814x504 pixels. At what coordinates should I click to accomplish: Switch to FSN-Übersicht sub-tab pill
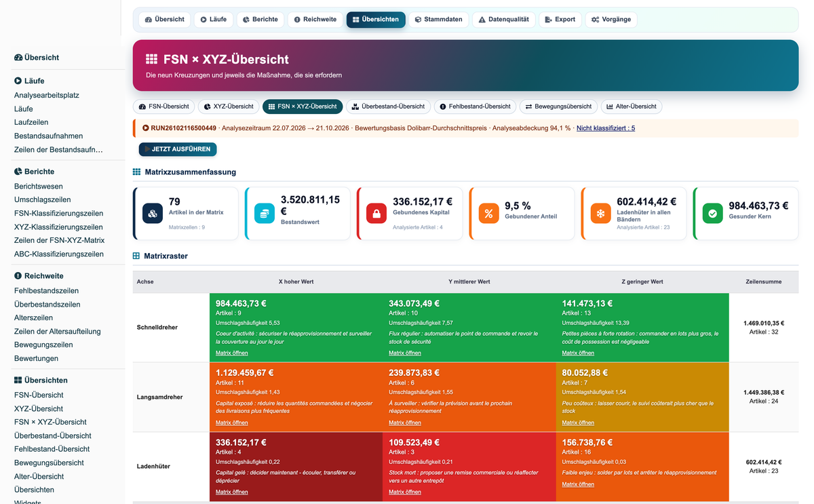click(163, 106)
